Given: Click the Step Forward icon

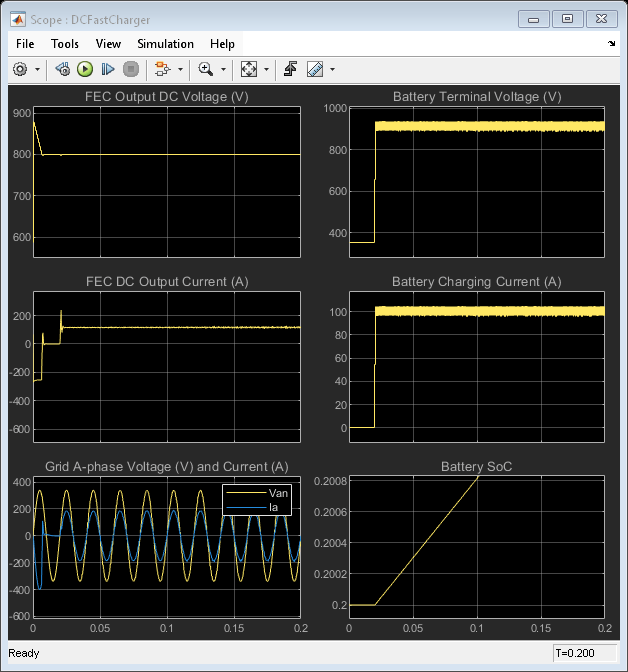Looking at the screenshot, I should pos(108,69).
